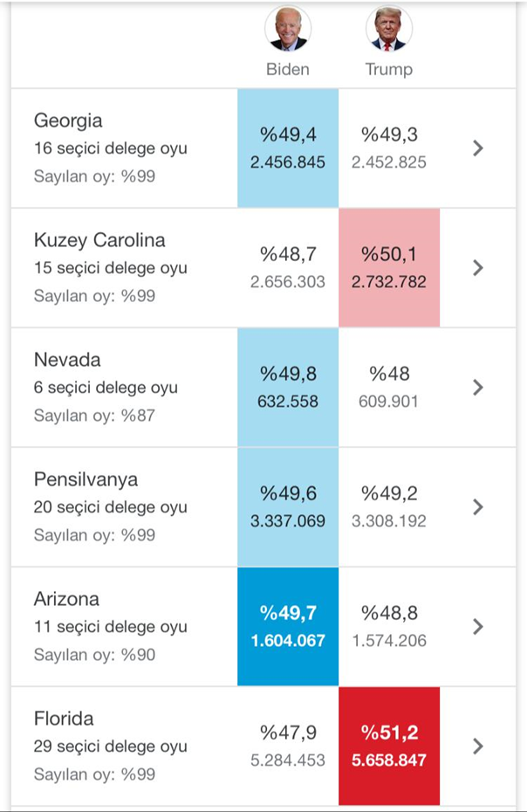Click the Trump column header label

[388, 69]
